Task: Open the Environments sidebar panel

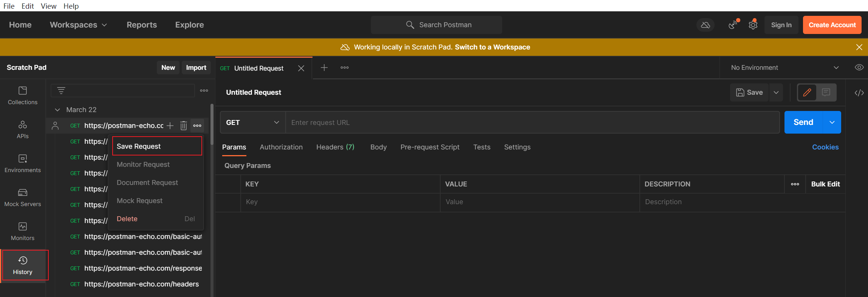Action: click(x=23, y=164)
